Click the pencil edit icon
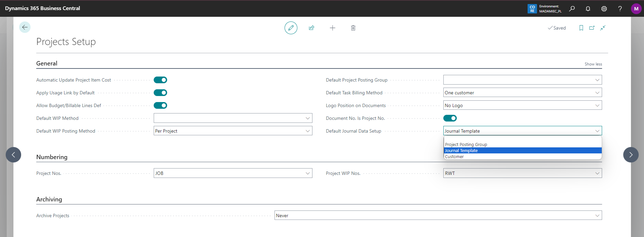644x237 pixels. [x=291, y=28]
